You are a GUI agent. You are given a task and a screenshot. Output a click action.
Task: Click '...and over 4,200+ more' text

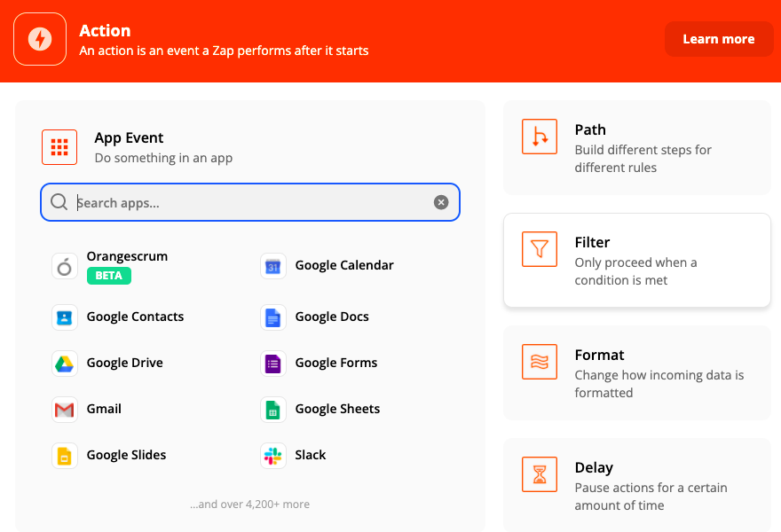click(249, 505)
